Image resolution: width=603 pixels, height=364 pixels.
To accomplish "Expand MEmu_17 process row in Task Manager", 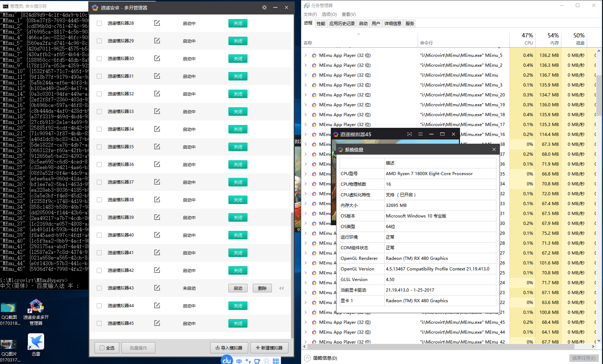I will (306, 125).
